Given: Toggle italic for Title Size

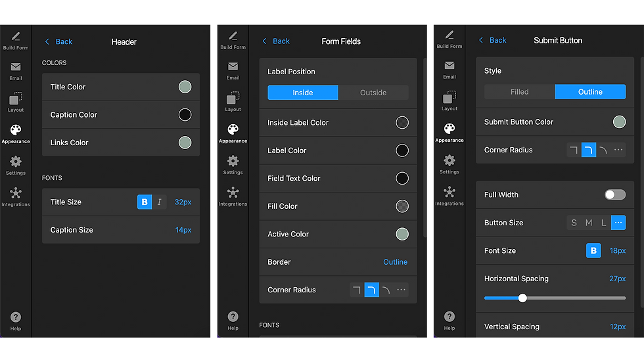Looking at the screenshot, I should point(159,202).
